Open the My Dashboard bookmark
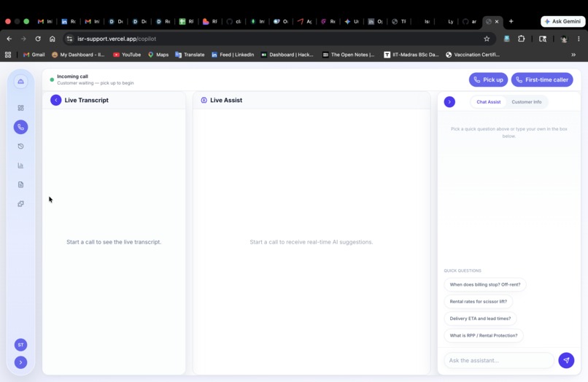The width and height of the screenshot is (588, 382). pyautogui.click(x=78, y=55)
